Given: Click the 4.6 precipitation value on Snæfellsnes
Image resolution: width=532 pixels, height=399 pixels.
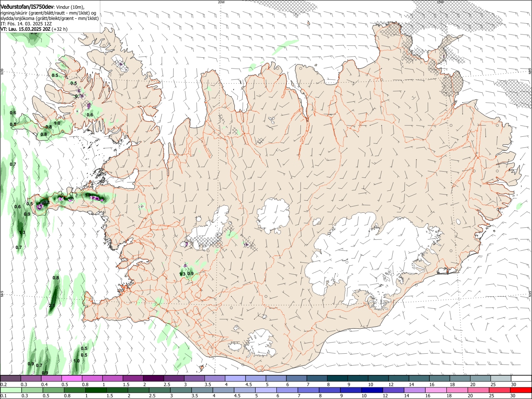Looking at the screenshot, I should [x=41, y=206].
